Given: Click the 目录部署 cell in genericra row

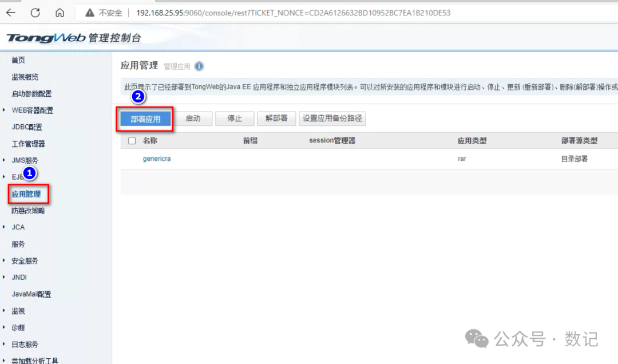Looking at the screenshot, I should [x=575, y=159].
